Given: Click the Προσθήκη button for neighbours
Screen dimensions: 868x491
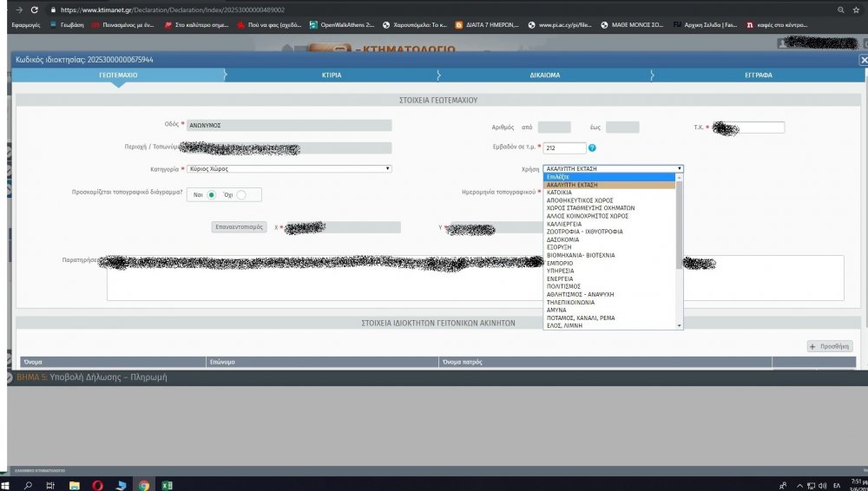Looking at the screenshot, I should point(830,346).
